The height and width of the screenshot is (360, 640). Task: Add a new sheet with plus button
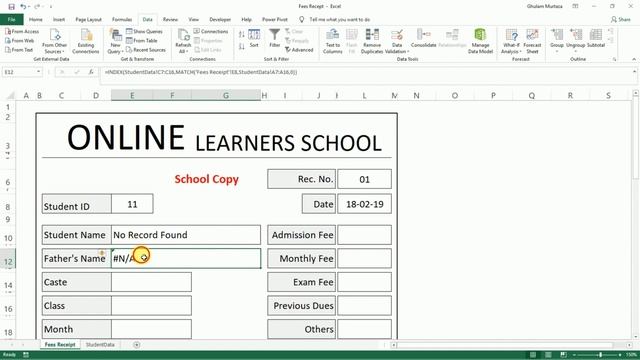137,345
